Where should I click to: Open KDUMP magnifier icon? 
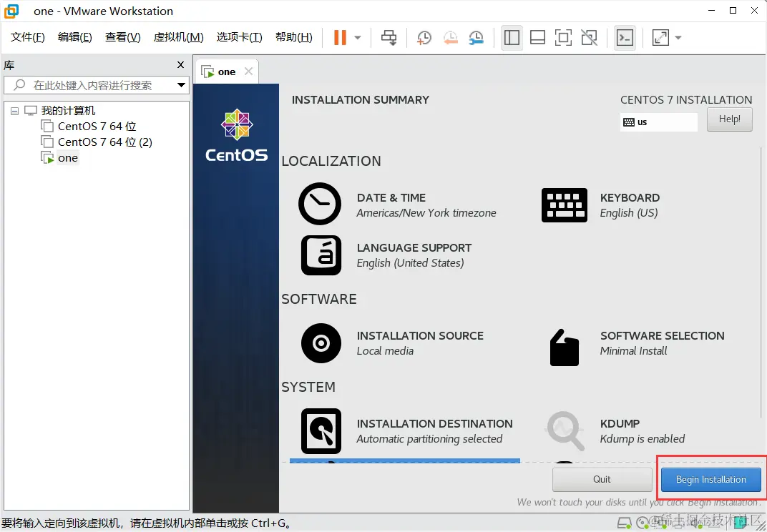[x=565, y=430]
